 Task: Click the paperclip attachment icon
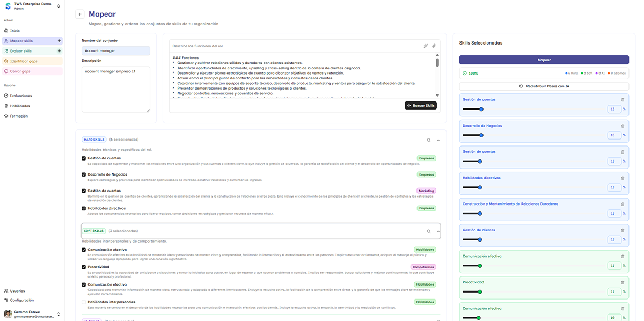click(434, 46)
